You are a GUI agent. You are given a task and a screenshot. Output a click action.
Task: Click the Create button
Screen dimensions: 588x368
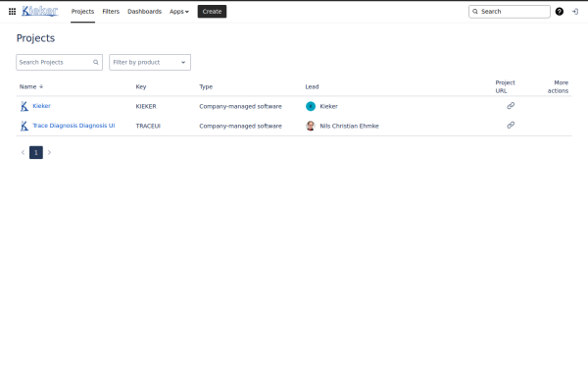(x=212, y=12)
